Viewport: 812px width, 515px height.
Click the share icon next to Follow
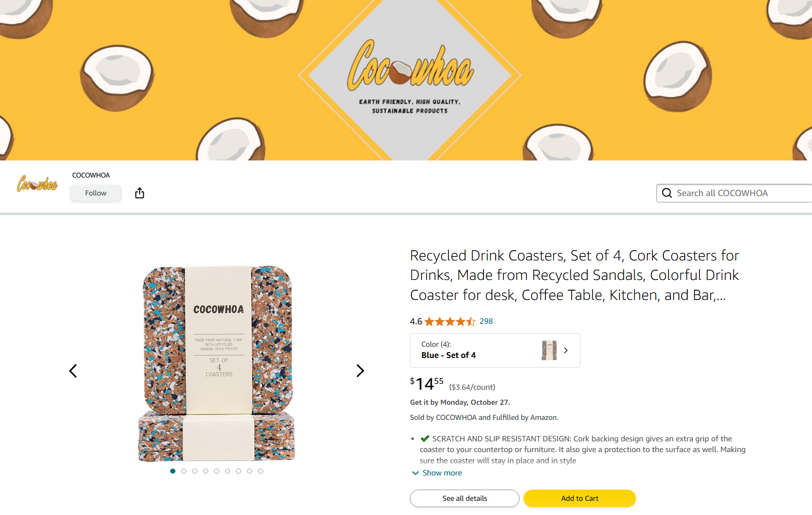point(139,193)
